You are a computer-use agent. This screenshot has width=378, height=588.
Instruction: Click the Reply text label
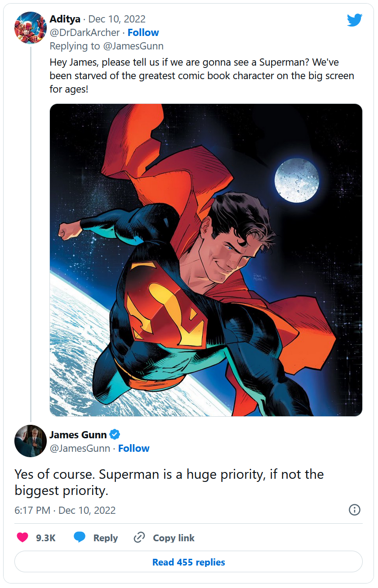[106, 538]
